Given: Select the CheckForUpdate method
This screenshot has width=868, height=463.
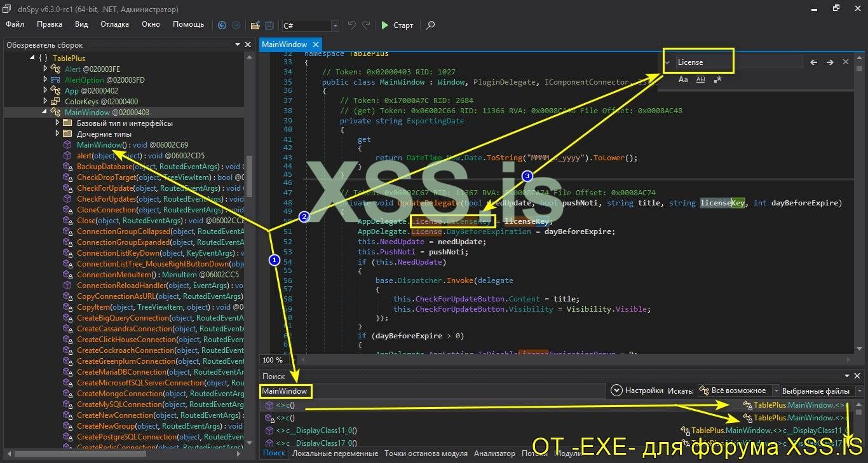Looking at the screenshot, I should coord(153,188).
